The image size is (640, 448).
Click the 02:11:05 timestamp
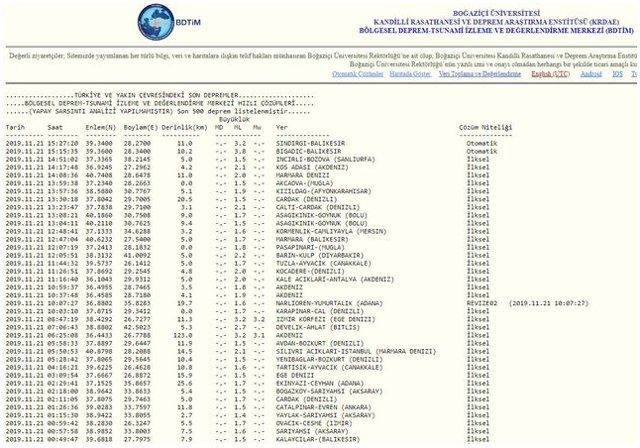62,399
